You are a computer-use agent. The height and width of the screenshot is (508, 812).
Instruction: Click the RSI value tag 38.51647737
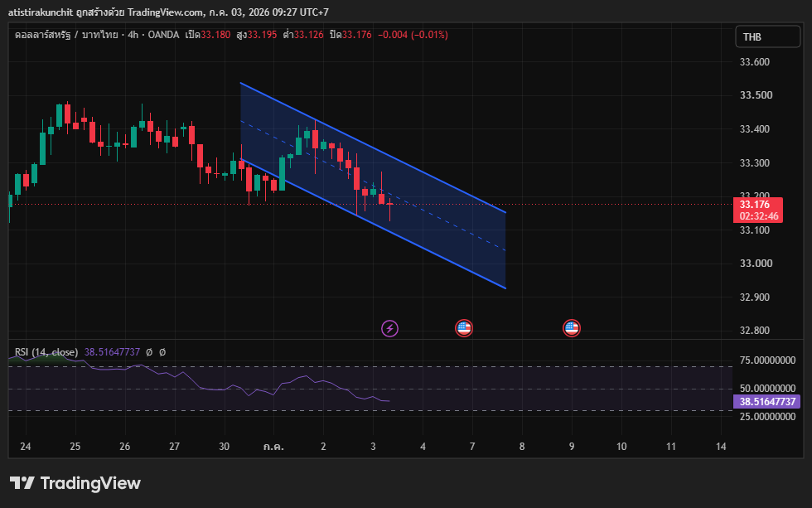(767, 401)
